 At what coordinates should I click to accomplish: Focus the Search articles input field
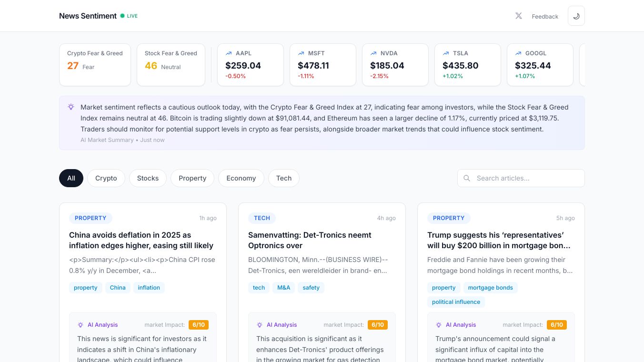point(527,178)
